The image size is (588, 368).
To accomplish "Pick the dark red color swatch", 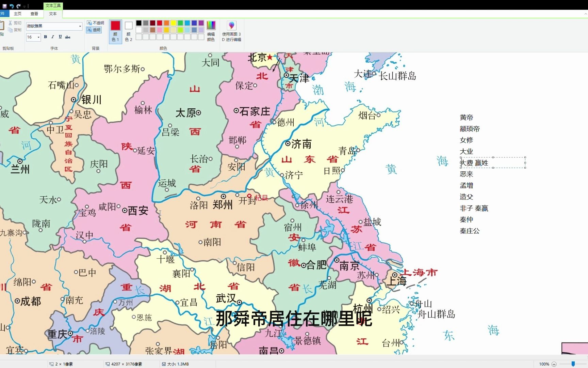I will [153, 23].
